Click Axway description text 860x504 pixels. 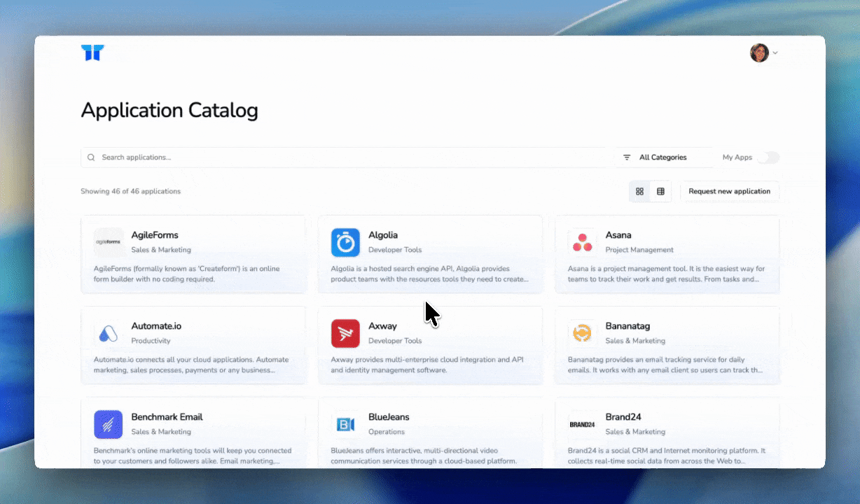coord(429,365)
